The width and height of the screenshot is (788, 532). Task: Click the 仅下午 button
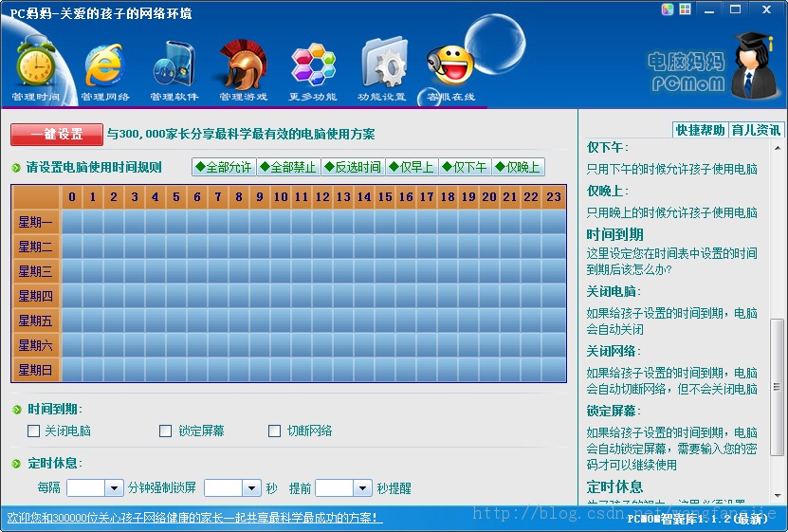coord(465,167)
